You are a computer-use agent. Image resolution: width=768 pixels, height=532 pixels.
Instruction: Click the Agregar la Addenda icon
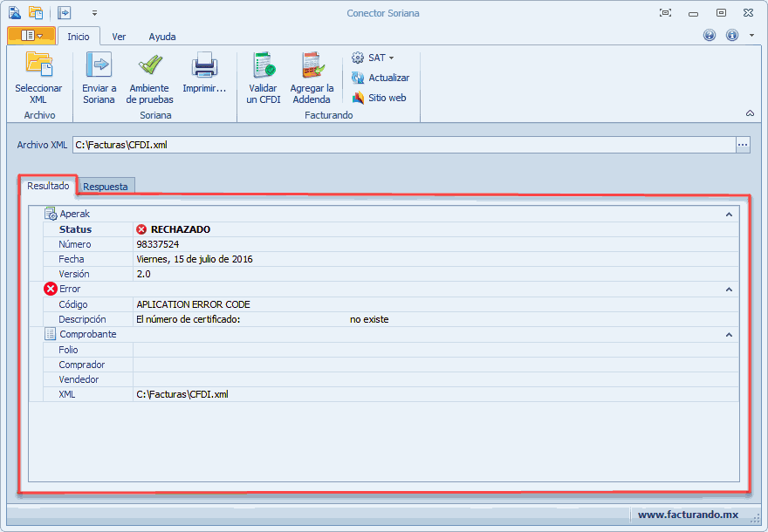click(312, 66)
